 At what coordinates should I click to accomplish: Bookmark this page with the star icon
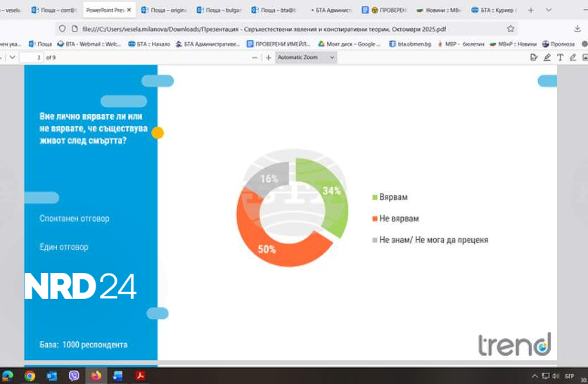[511, 29]
